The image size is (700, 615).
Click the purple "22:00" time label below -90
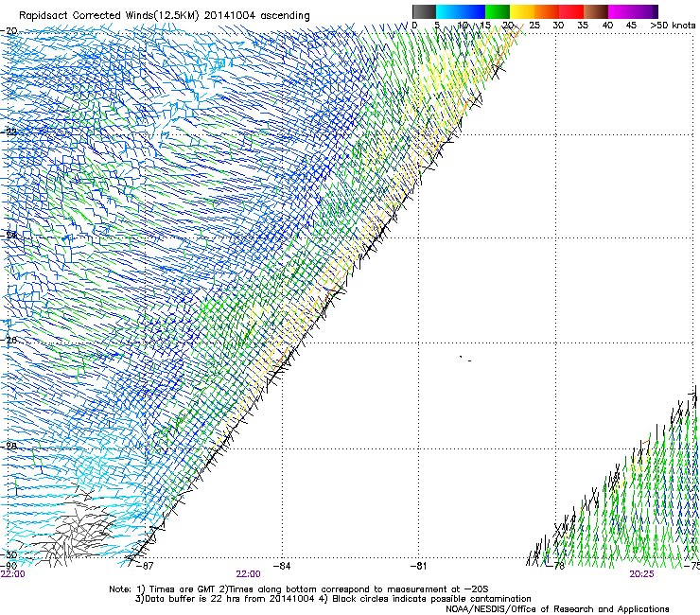pyautogui.click(x=13, y=574)
